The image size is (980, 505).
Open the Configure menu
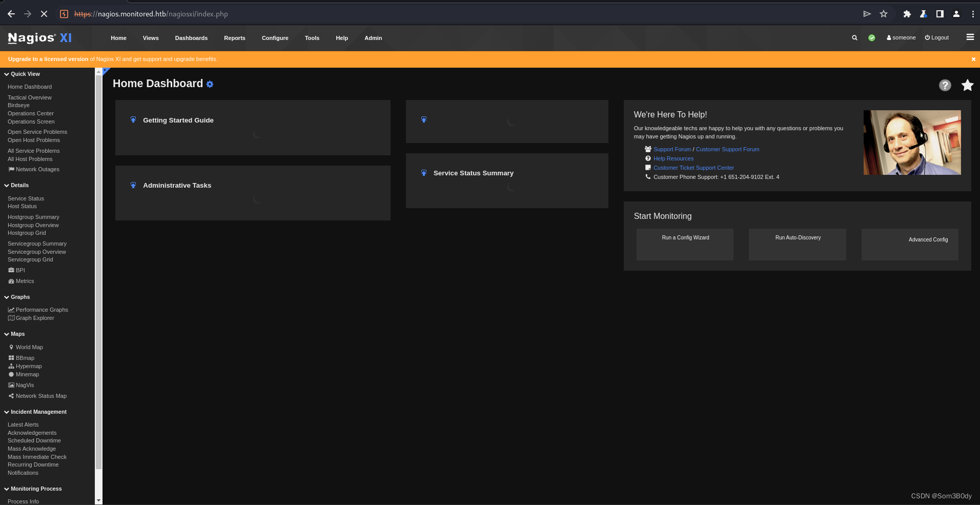point(275,38)
